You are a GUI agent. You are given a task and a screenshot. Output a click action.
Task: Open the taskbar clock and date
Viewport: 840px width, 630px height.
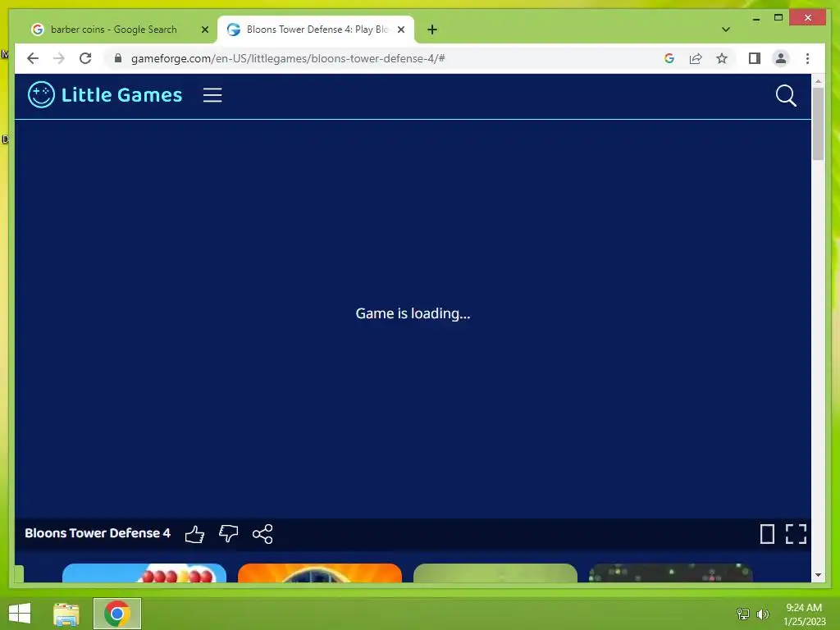pyautogui.click(x=804, y=614)
